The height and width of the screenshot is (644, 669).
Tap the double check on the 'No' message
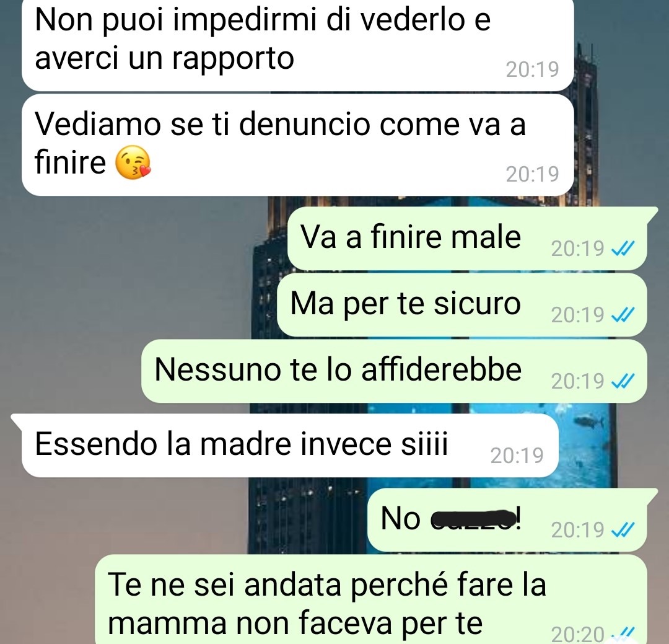point(623,530)
